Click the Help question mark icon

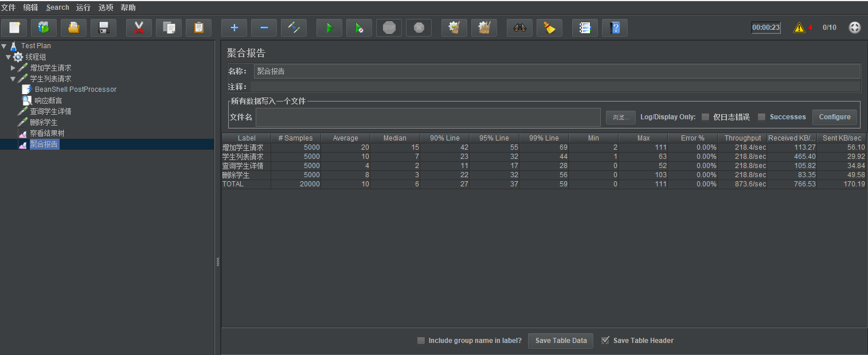click(615, 28)
